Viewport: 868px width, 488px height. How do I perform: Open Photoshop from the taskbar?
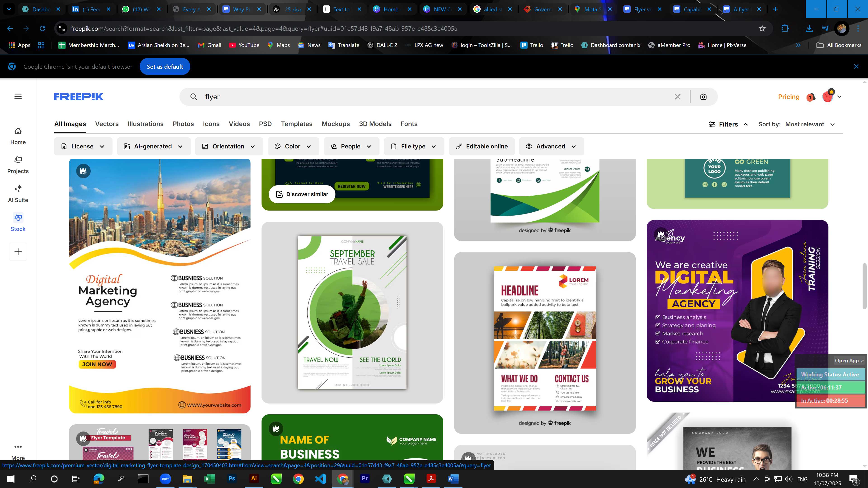231,479
